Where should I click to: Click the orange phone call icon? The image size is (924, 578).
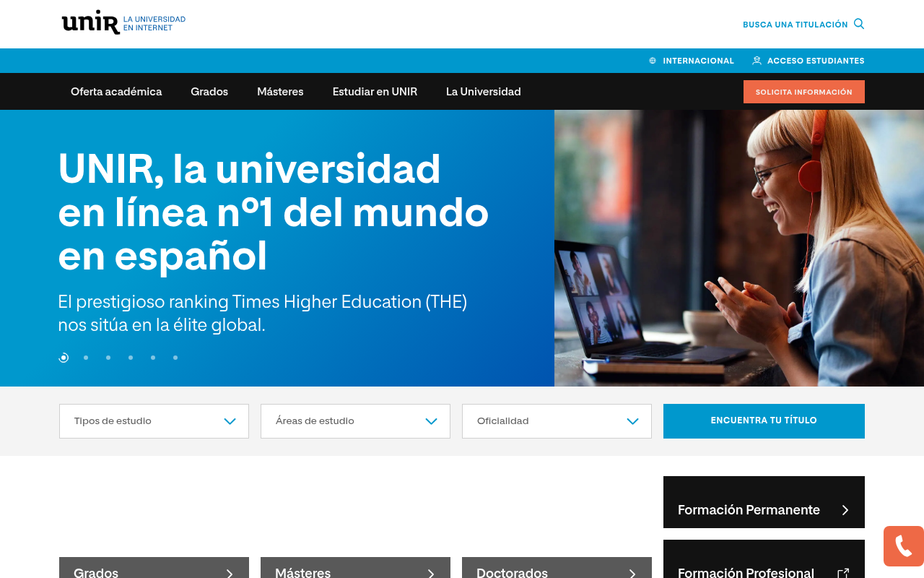pyautogui.click(x=904, y=546)
